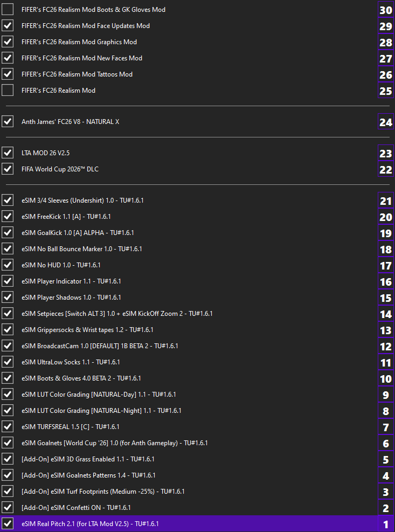Viewport: 395px width, 532px height.
Task: Select FIFA World Cup 2026 DLC name
Action: click(60, 169)
